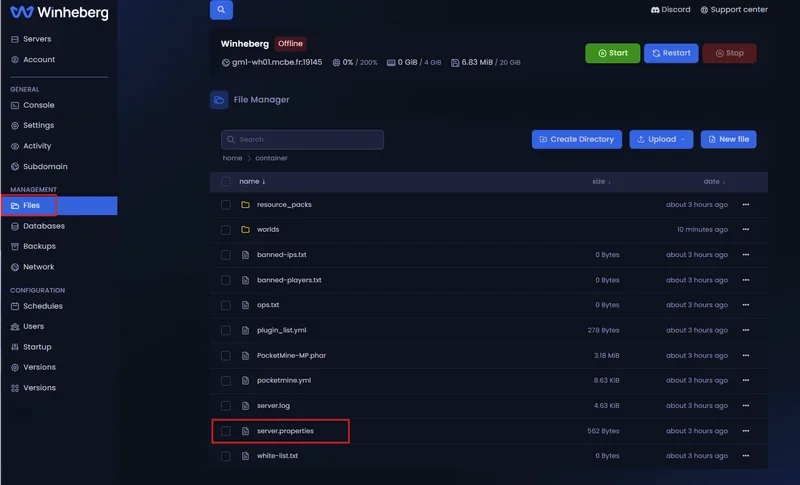800x485 pixels.
Task: Sort files by size column
Action: coord(602,182)
